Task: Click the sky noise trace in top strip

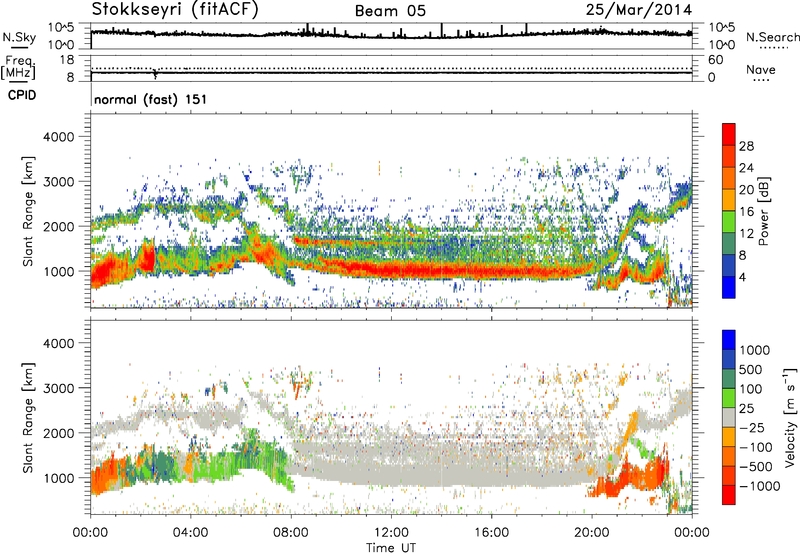Action: [391, 35]
